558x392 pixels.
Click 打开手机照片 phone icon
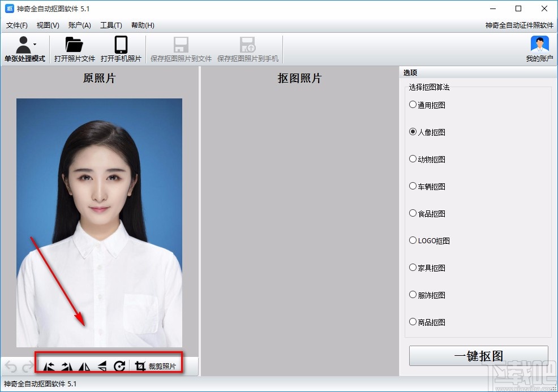(x=121, y=45)
